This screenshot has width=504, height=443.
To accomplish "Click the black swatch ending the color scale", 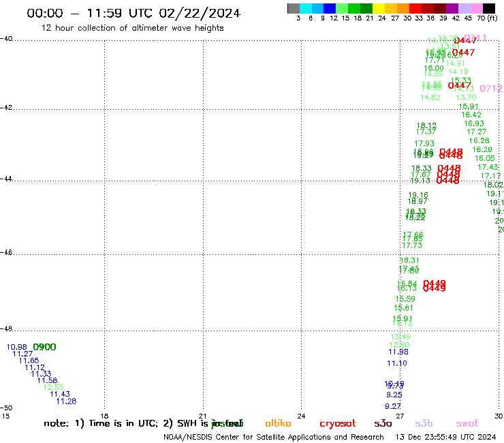I will pos(488,8).
